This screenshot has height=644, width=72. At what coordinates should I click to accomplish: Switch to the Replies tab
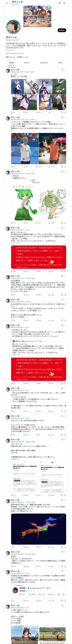(x=27, y=63)
